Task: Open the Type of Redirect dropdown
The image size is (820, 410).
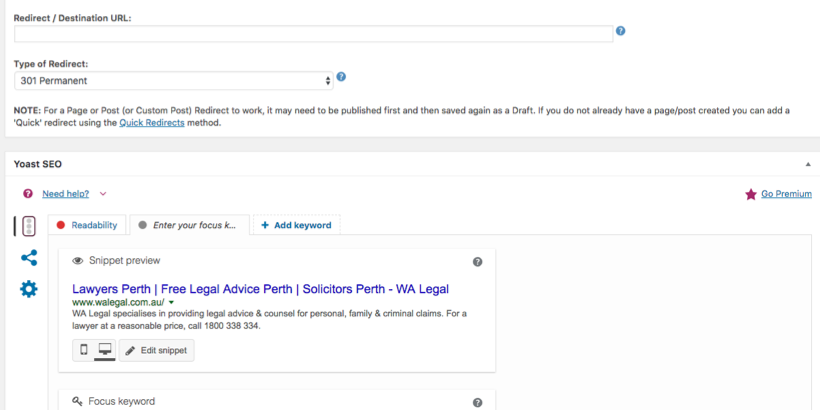Action: tap(174, 80)
